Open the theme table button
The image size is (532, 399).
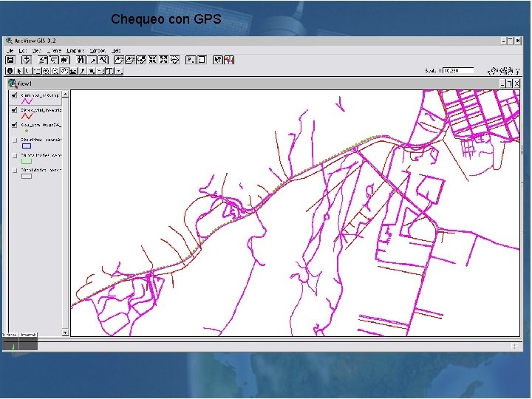click(65, 60)
